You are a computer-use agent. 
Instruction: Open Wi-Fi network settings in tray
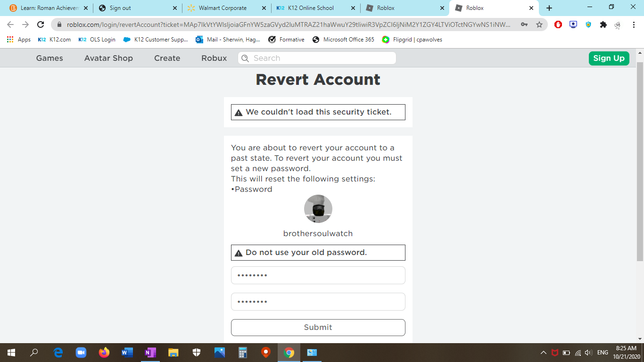point(578,353)
